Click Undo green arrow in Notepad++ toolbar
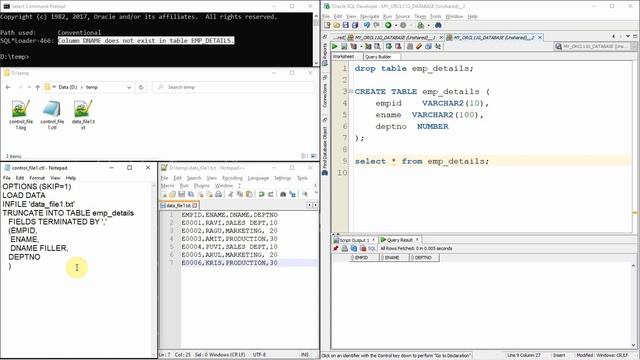Screen dimensions: 640x360 (262, 194)
